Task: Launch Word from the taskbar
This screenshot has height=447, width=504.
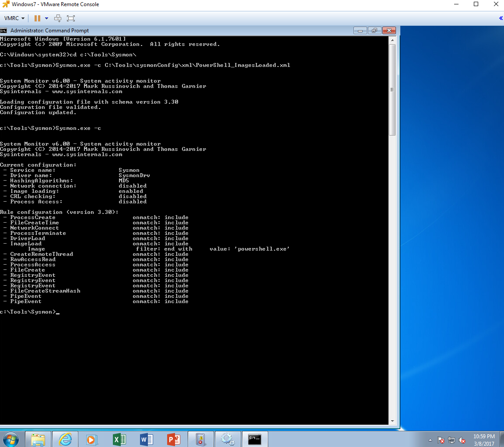Action: 146,439
